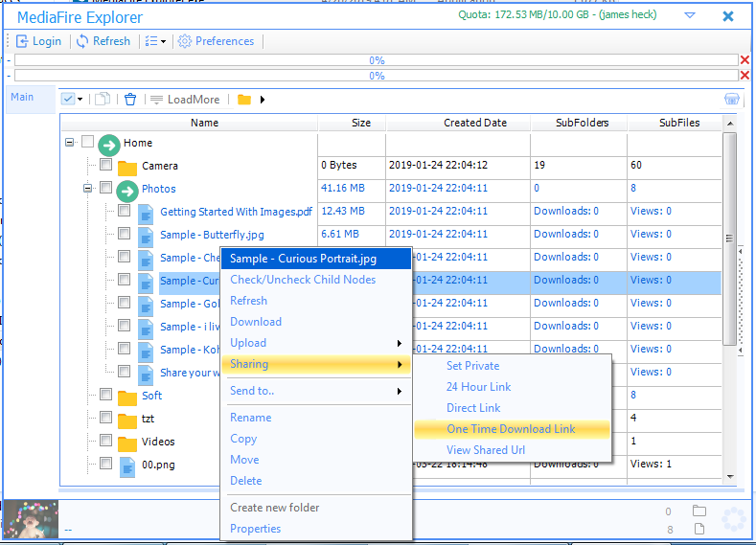Click the Login toolbar icon
Screen dimensions: 756x545
[x=22, y=41]
